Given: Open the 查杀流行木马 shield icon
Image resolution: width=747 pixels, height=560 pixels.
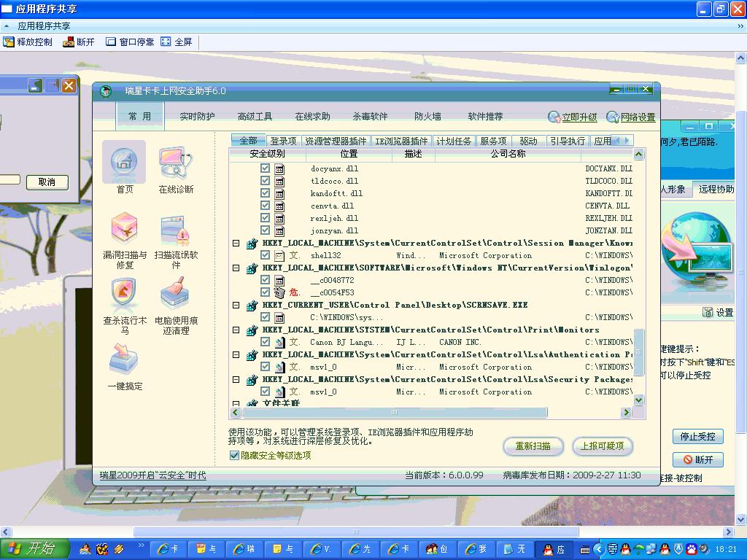Looking at the screenshot, I should pyautogui.click(x=124, y=293).
